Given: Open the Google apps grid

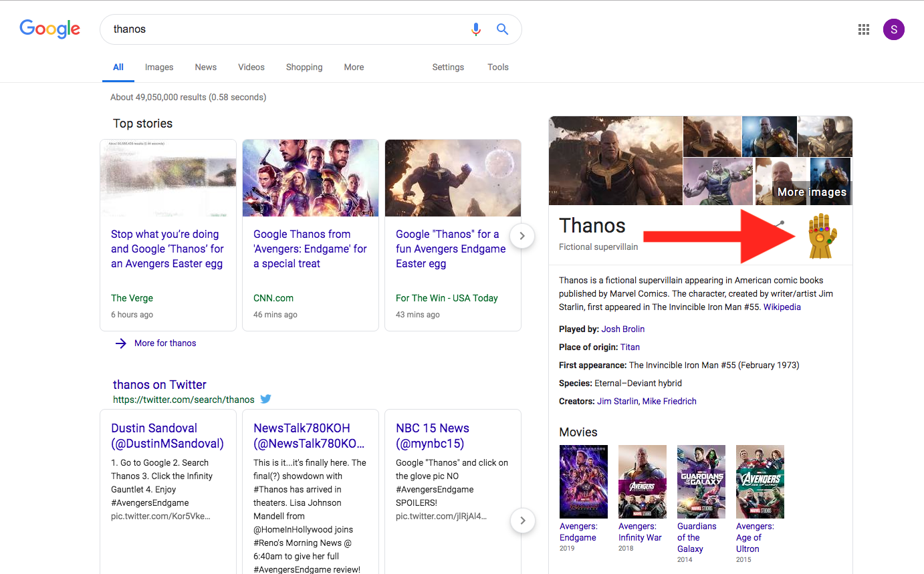Looking at the screenshot, I should [x=864, y=29].
